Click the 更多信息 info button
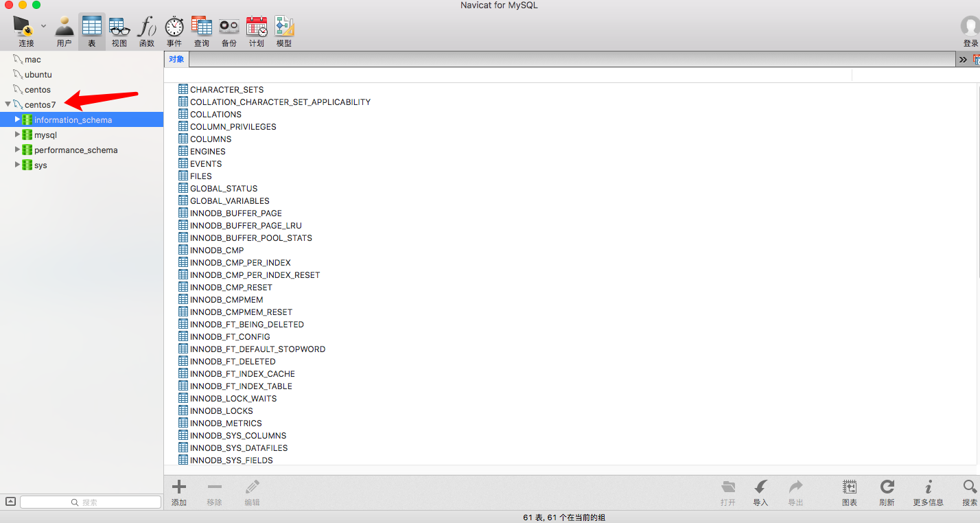Image resolution: width=980 pixels, height=523 pixels. tap(928, 493)
